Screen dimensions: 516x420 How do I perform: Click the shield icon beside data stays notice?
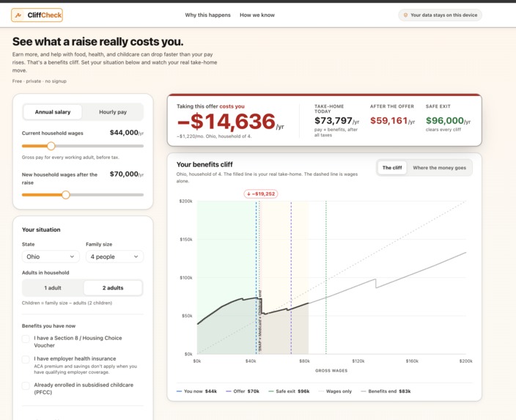(405, 15)
